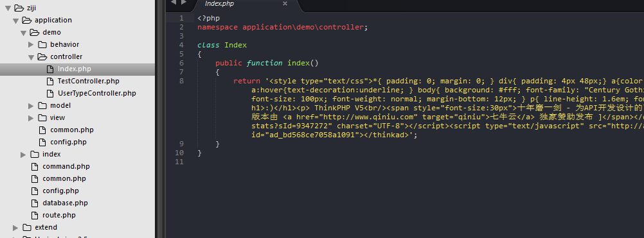Viewport: 644px width, 238px height.
Task: Click line number 8 in gutter
Action: tap(181, 81)
